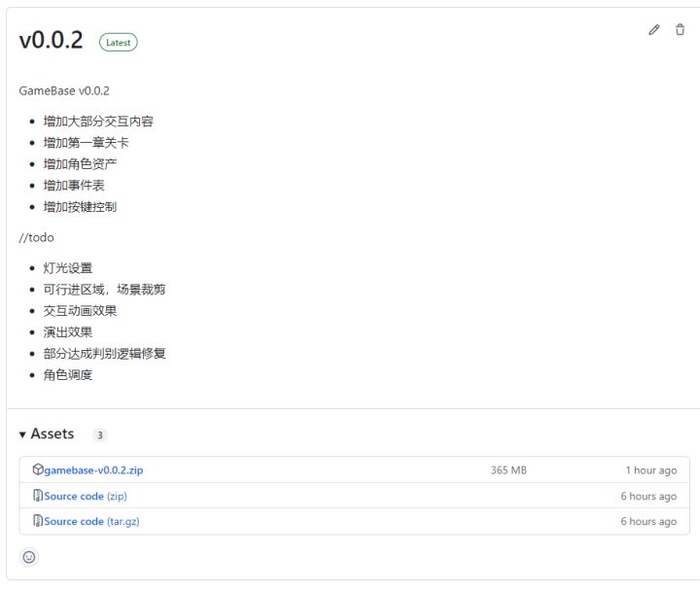Viewport: 700px width, 590px height.
Task: Select bullet 可行进区域, 场景裁剪
Action: (104, 290)
